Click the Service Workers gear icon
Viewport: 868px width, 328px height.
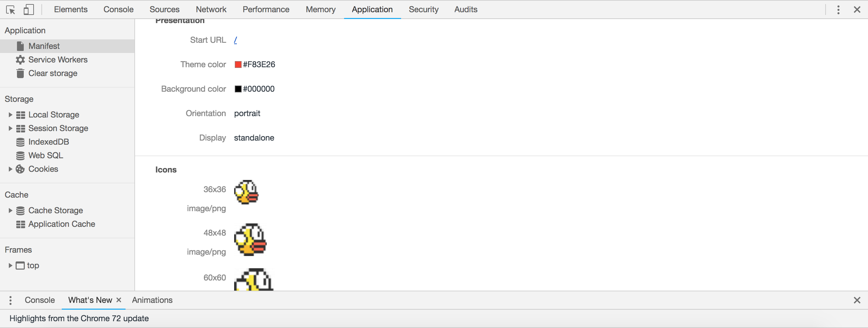tap(20, 60)
